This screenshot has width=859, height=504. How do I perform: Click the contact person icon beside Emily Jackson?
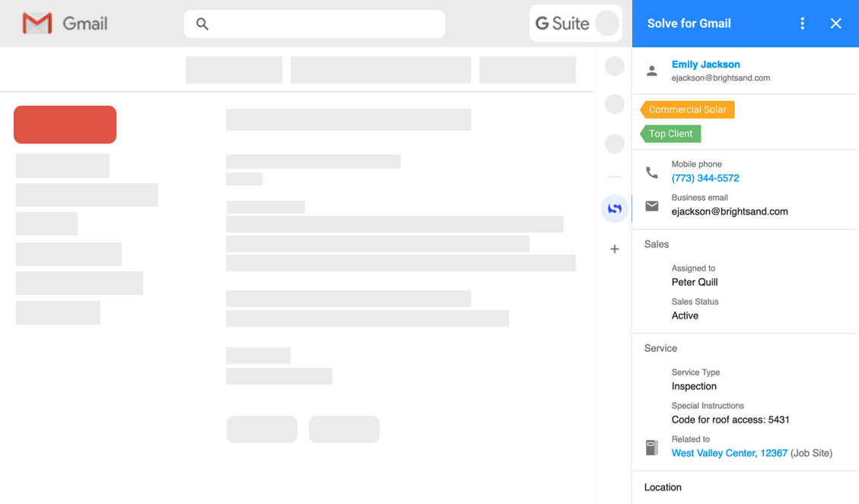click(652, 71)
